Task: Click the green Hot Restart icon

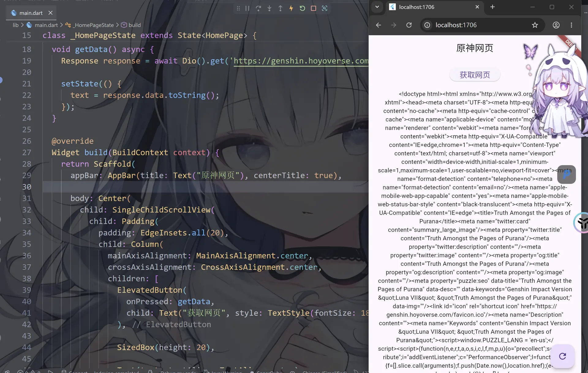Action: pos(302,8)
